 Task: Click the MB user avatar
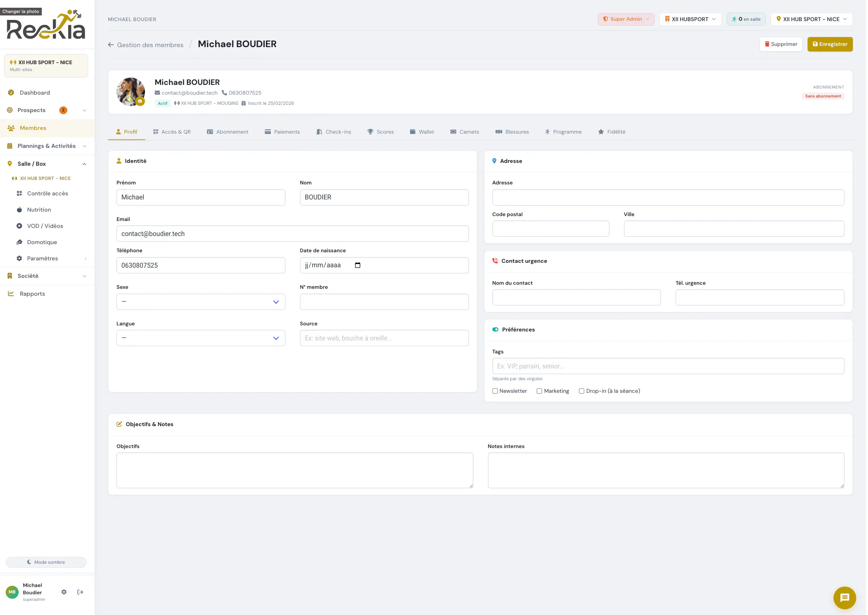coord(12,592)
